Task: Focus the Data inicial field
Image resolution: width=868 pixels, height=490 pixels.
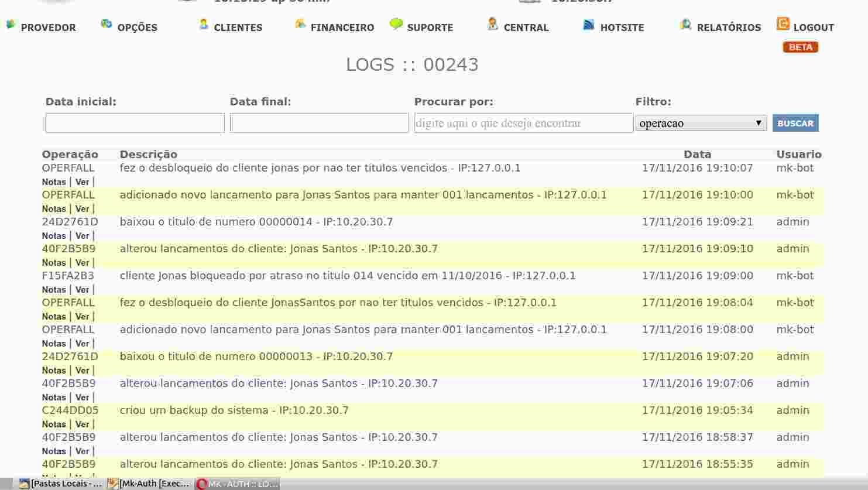Action: (x=135, y=123)
